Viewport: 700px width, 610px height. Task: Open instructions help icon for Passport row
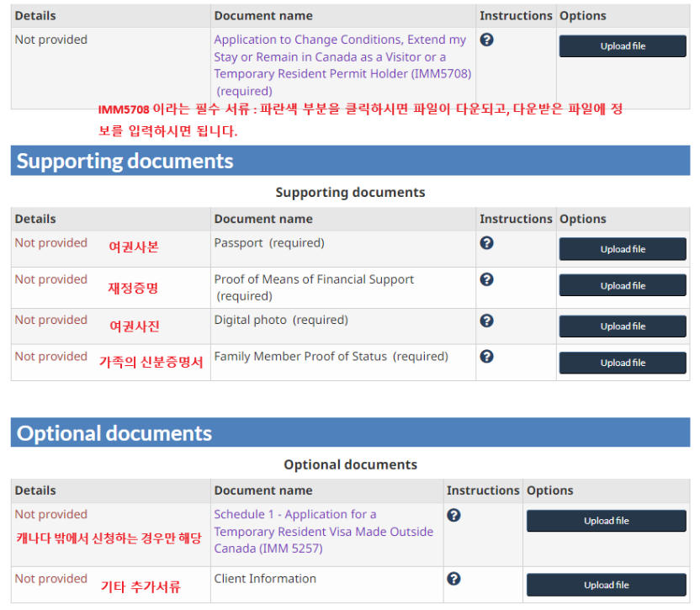coord(486,243)
